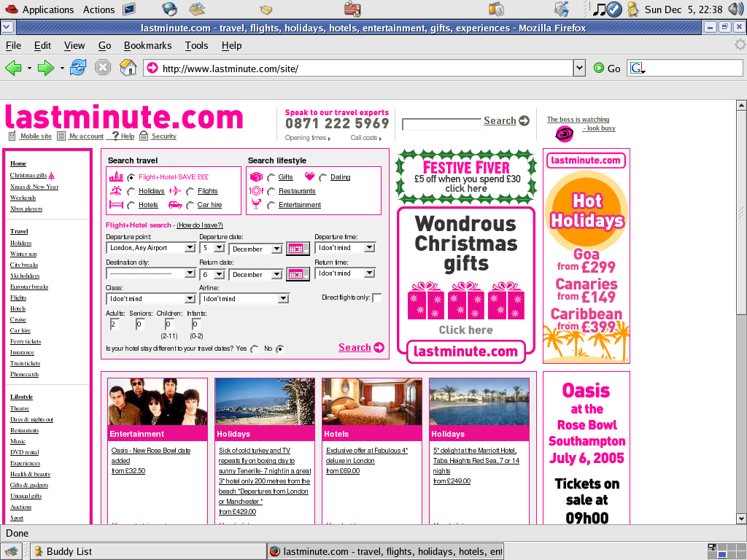Choose Yes for different hotel stay dates
Image resolution: width=747 pixels, height=560 pixels.
pos(255,349)
